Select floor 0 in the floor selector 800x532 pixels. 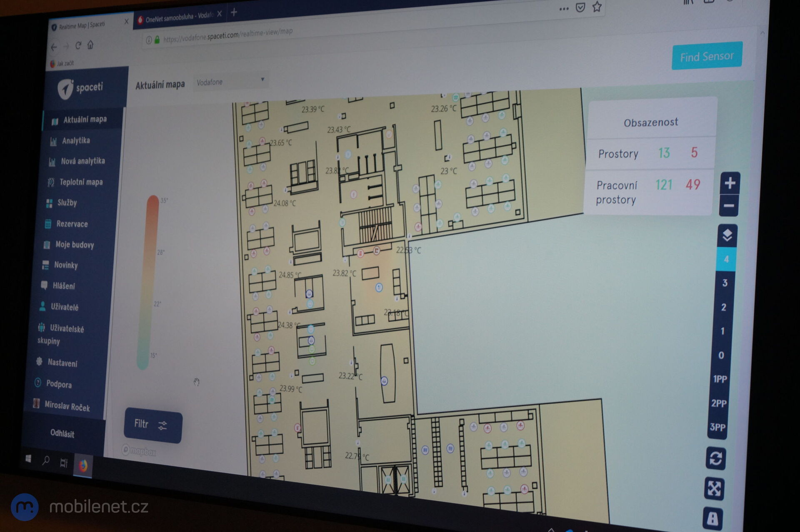tap(721, 355)
